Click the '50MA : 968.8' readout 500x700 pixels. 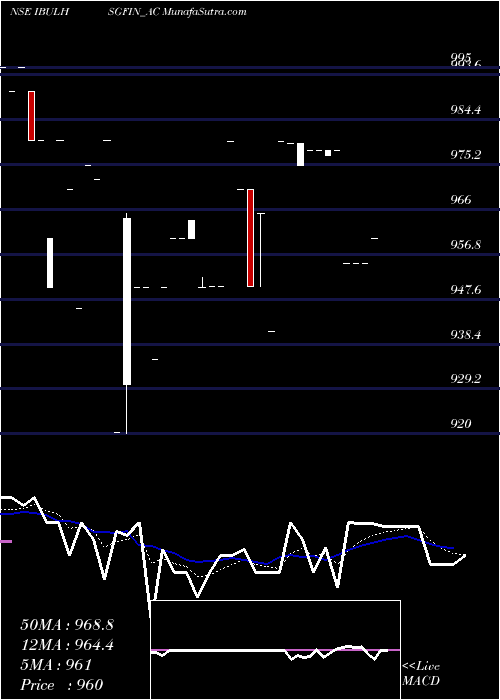point(67,625)
